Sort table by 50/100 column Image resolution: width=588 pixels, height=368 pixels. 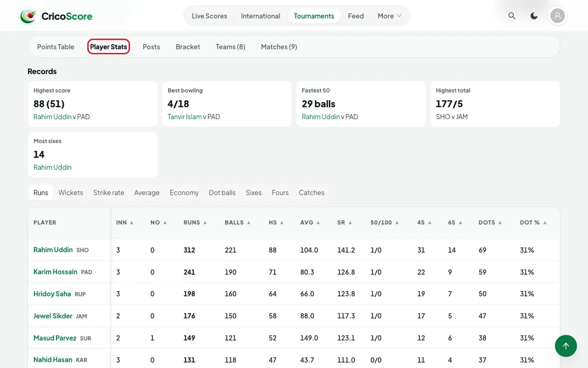point(385,222)
